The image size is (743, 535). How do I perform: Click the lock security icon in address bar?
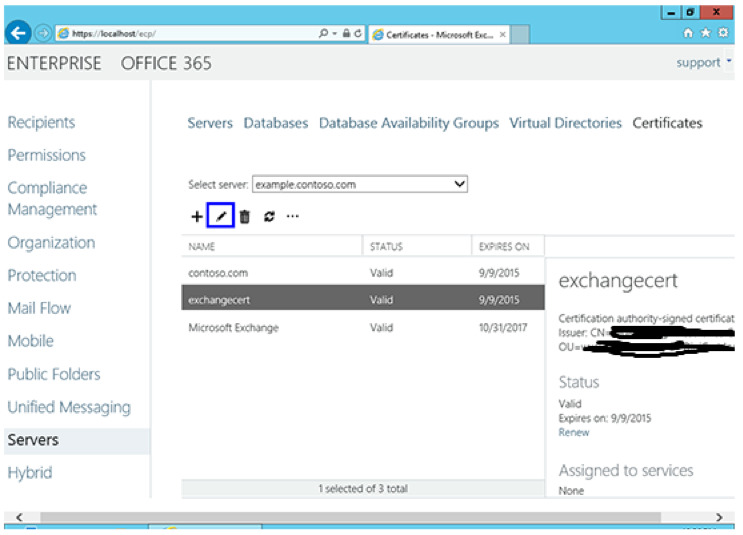(346, 33)
